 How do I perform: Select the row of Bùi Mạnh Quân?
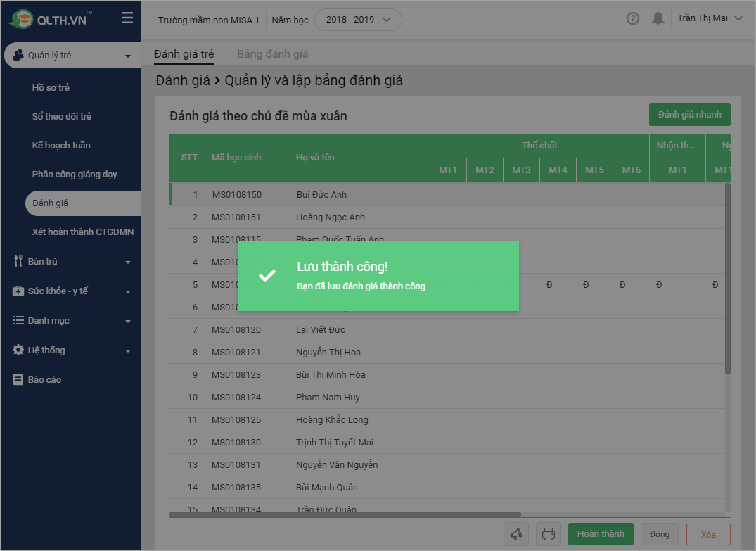click(x=447, y=487)
